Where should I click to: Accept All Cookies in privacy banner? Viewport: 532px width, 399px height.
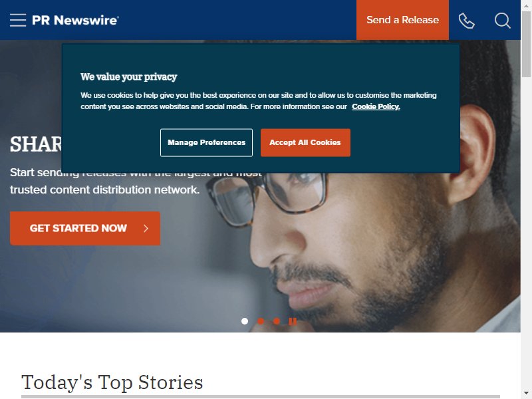click(x=305, y=142)
